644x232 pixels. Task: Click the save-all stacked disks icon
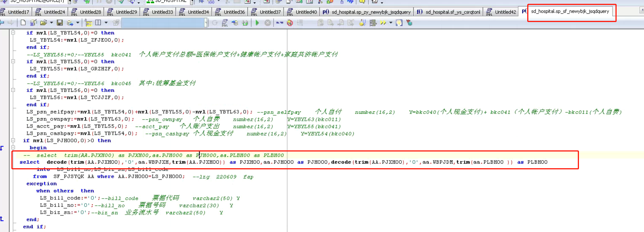tap(70, 23)
